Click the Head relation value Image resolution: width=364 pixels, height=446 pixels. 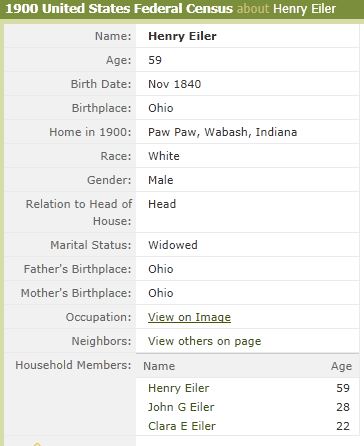pos(162,204)
